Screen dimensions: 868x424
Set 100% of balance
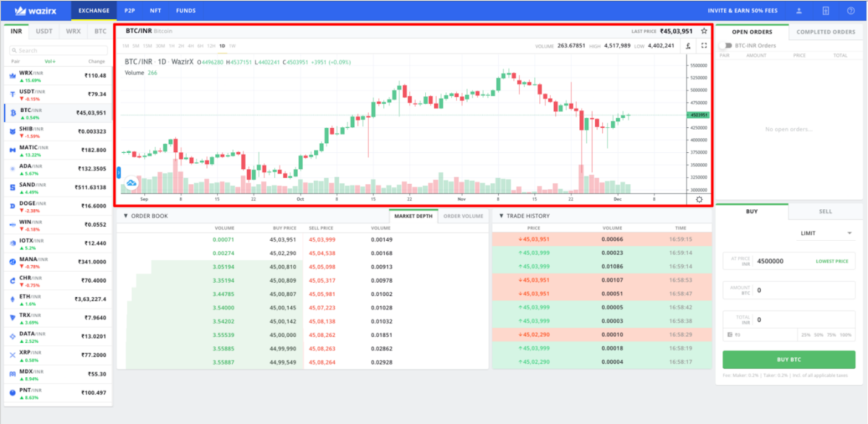pos(846,335)
